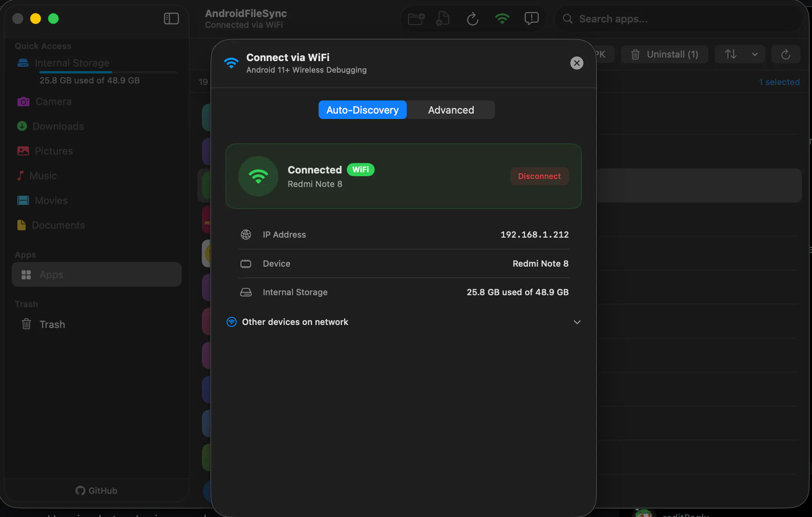
Task: Click the large green WiFi circle icon
Action: [258, 176]
